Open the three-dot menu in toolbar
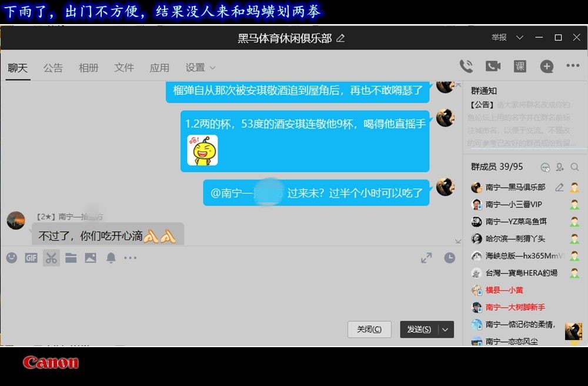588x386 pixels. 573,66
